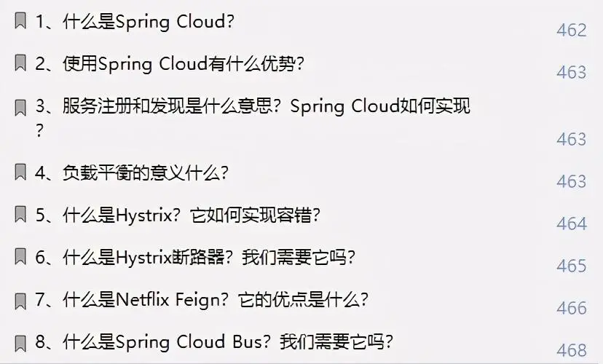Select bookmark icon beside Hystrix断路器 entry

tap(20, 257)
